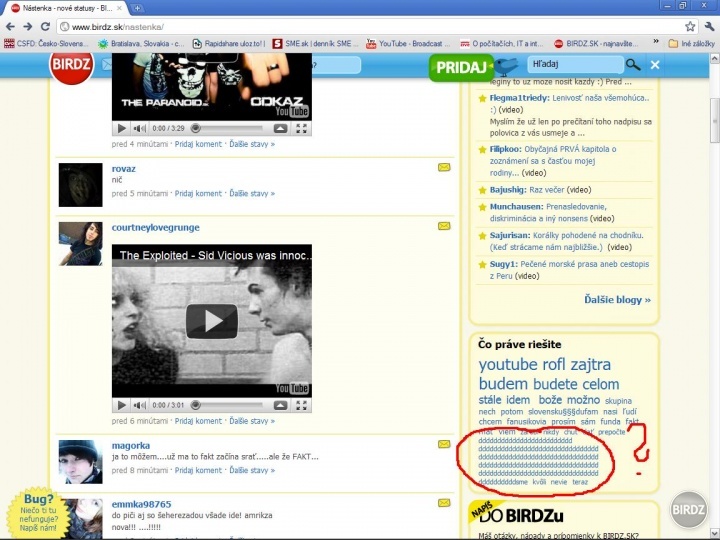Screen dimensions: 720x540
Task: Open the SME.sk denník SME bookmark
Action: pos(315,44)
